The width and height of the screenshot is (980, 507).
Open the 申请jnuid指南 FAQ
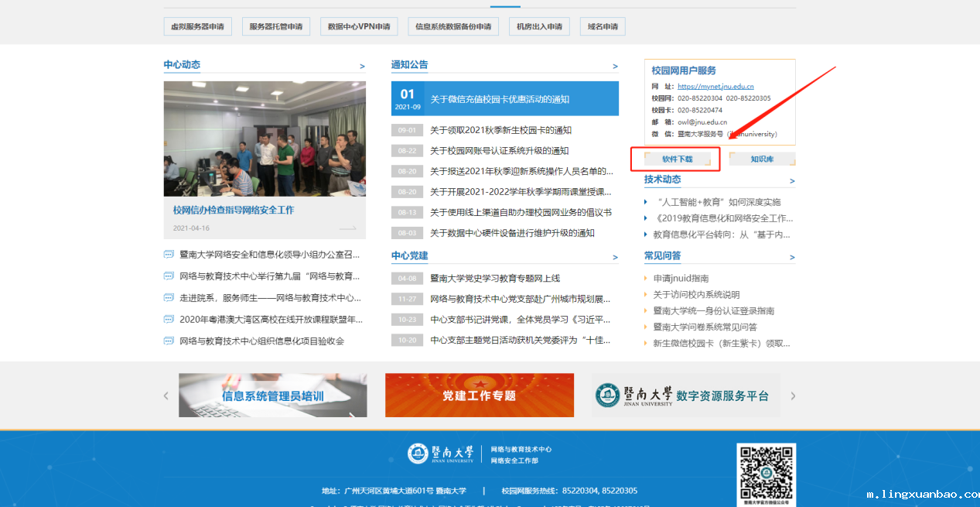[681, 279]
